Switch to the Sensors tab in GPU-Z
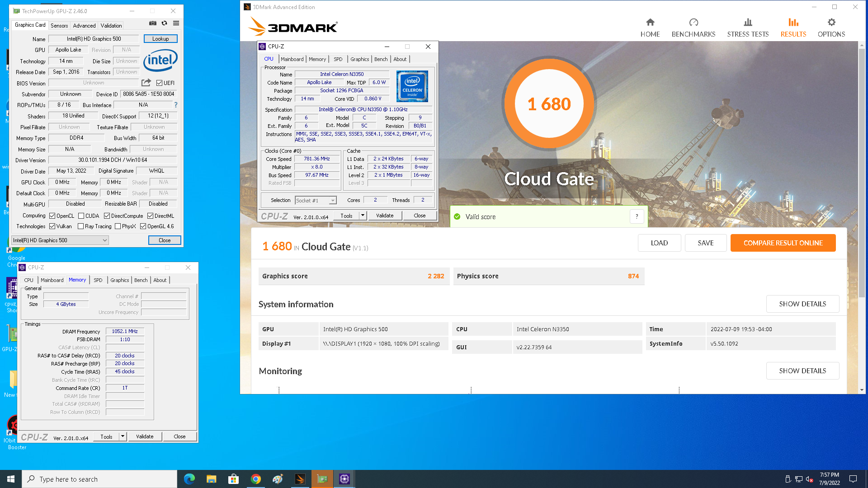Screen dimensions: 868x488 [x=59, y=26]
